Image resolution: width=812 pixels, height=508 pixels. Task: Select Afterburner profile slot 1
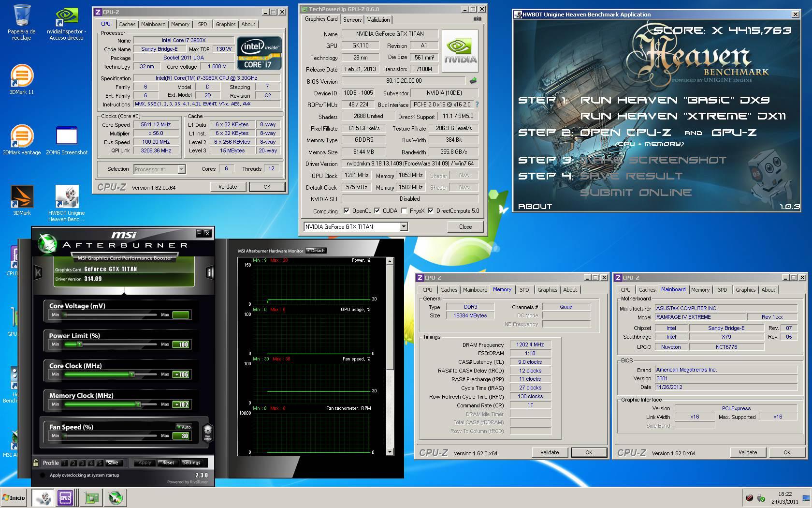coord(65,463)
